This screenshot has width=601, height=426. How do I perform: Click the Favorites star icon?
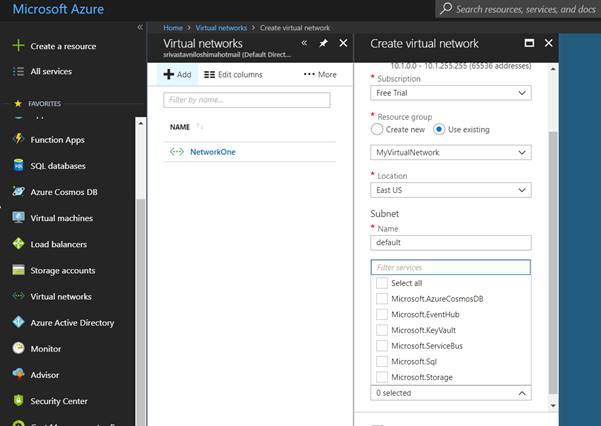click(x=18, y=104)
